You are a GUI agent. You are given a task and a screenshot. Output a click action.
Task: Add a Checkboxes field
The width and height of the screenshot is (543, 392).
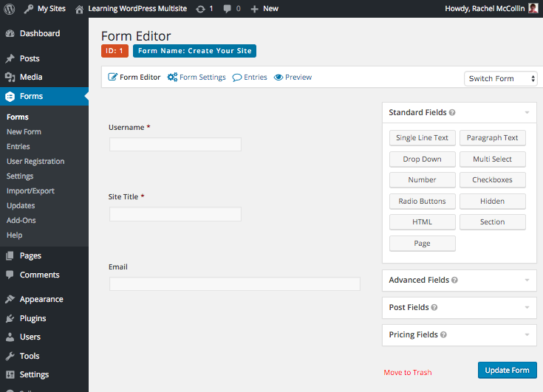pyautogui.click(x=493, y=180)
